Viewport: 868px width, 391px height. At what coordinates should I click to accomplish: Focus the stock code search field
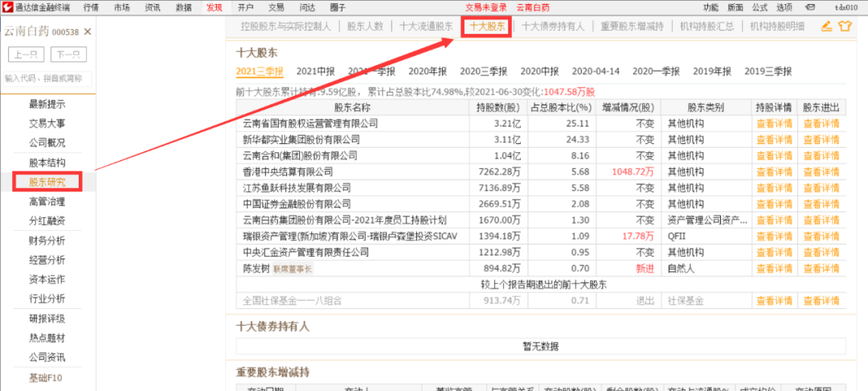tap(47, 79)
